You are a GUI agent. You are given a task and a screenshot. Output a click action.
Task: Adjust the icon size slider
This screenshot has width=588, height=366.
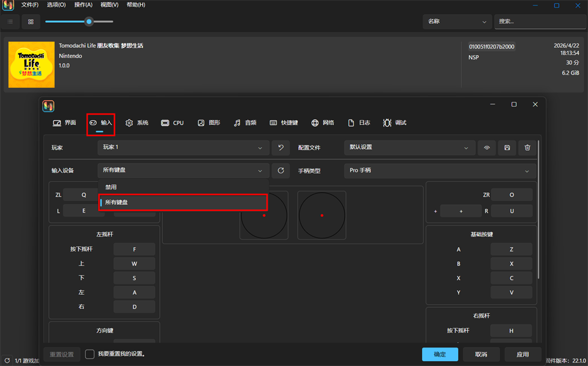pos(79,21)
